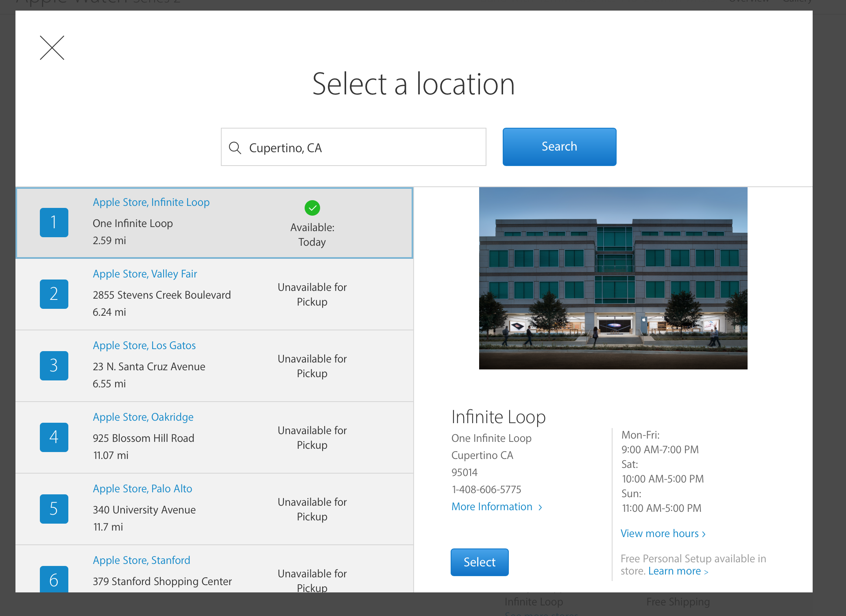The image size is (846, 616).
Task: Open Apple Store, Los Gatos link
Action: (x=144, y=345)
